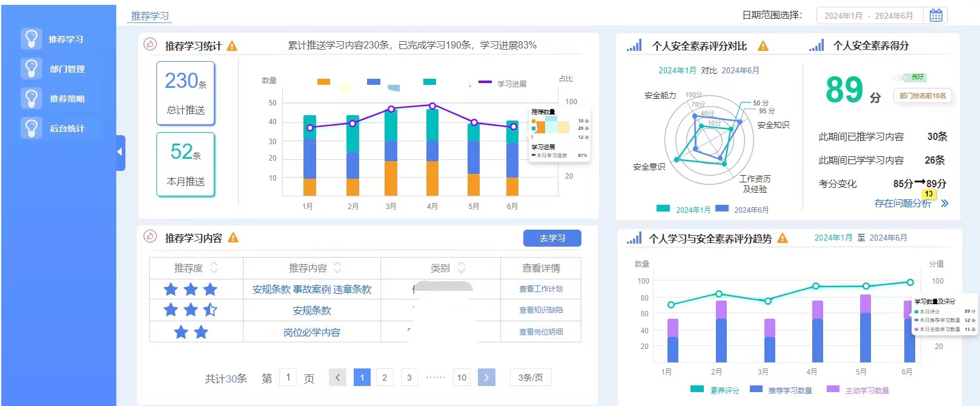Click the 部门管理 sidebar lightbulb icon

pos(31,68)
